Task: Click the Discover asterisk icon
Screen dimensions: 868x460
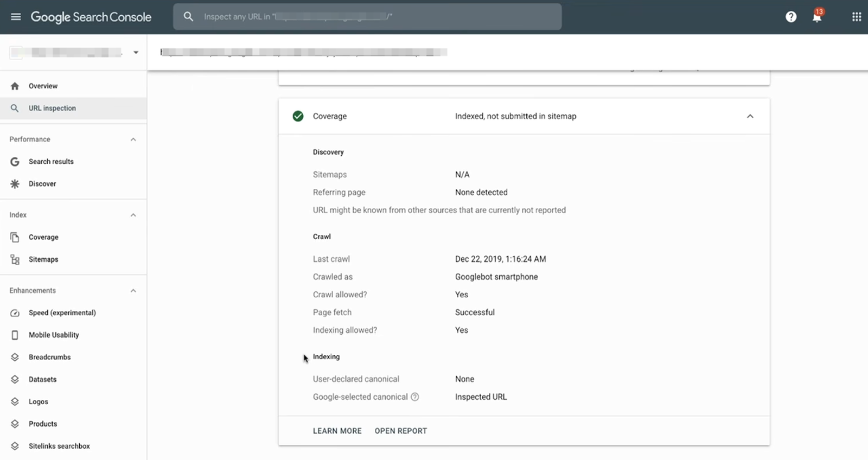Action: 15,184
